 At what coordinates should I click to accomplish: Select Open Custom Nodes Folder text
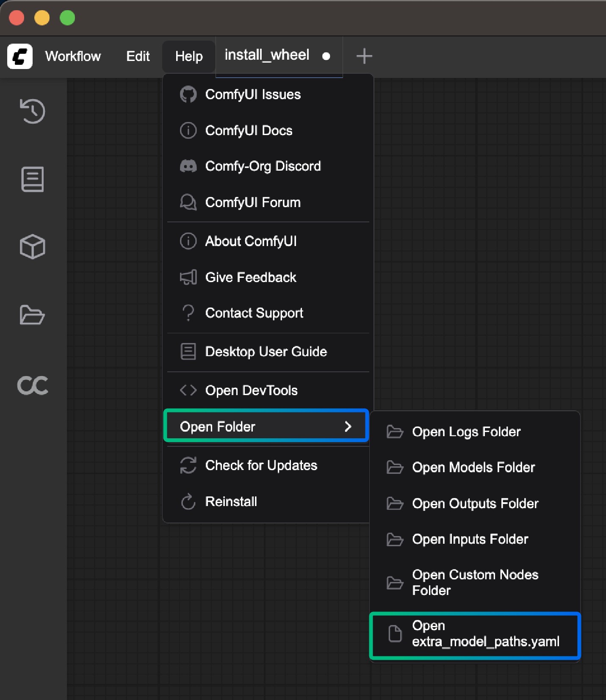tap(475, 583)
